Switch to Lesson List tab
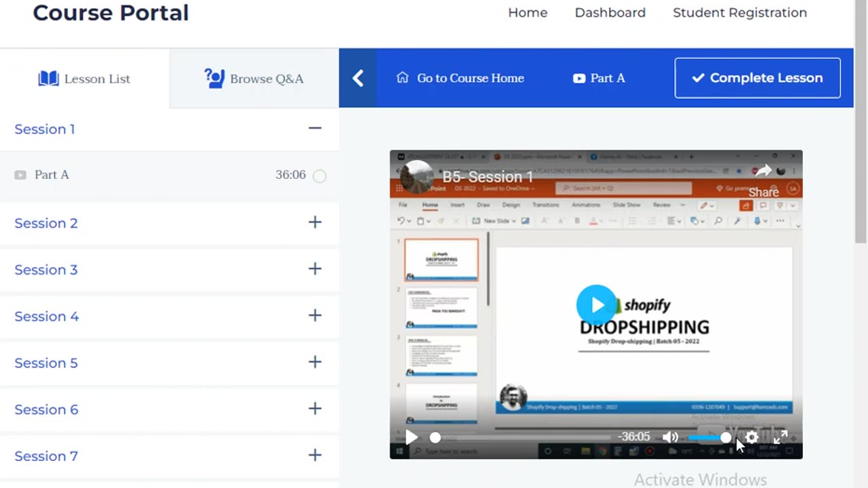The height and width of the screenshot is (488, 868). [x=85, y=79]
